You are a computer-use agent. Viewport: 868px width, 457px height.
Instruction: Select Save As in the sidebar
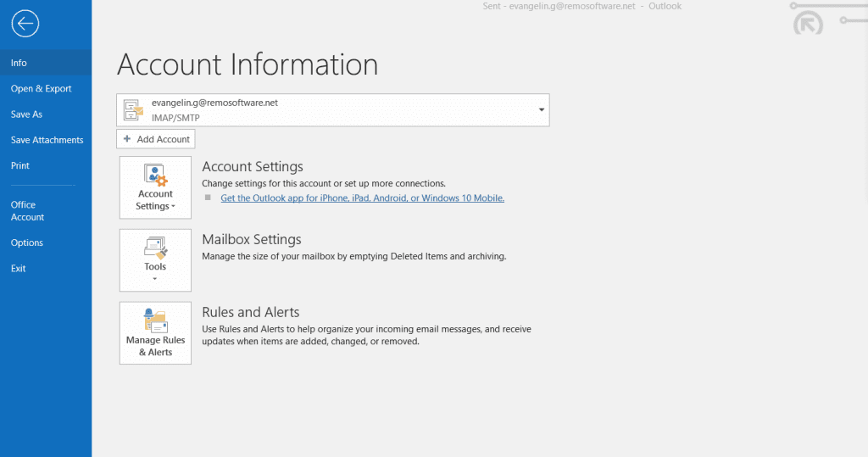46,114
